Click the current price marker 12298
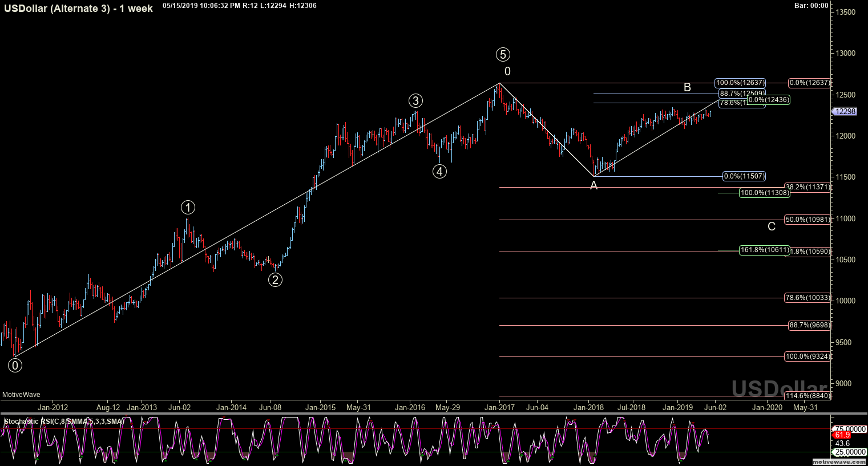Viewport: 868px width, 466px height. 845,111
